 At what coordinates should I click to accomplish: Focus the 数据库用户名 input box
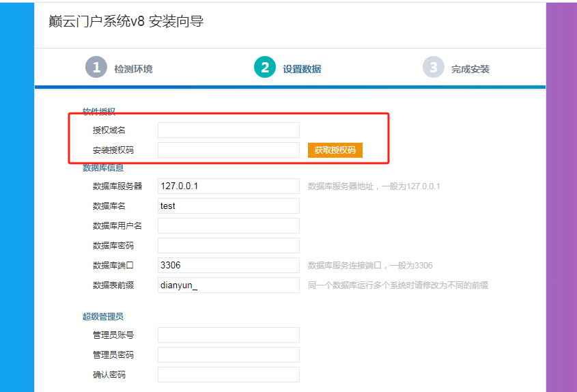[x=228, y=225]
